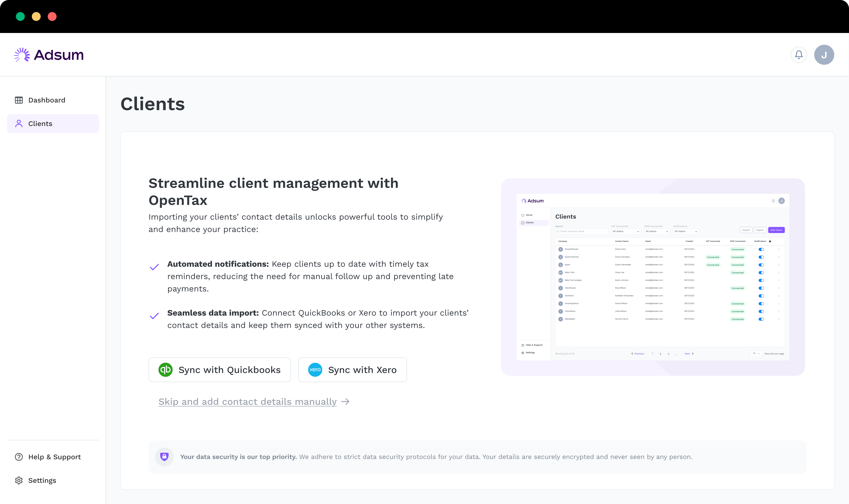Toggle AlphaAlpha notifications switch in preview

coord(761,319)
